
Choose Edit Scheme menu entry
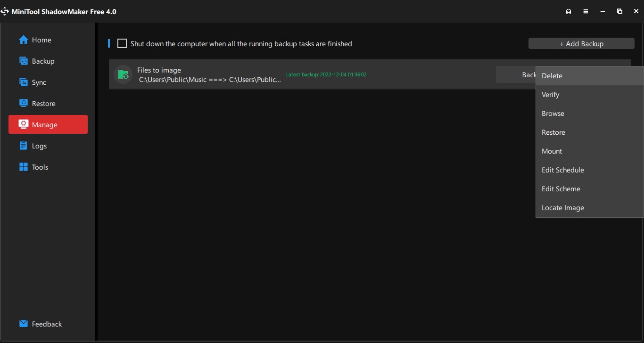click(561, 189)
